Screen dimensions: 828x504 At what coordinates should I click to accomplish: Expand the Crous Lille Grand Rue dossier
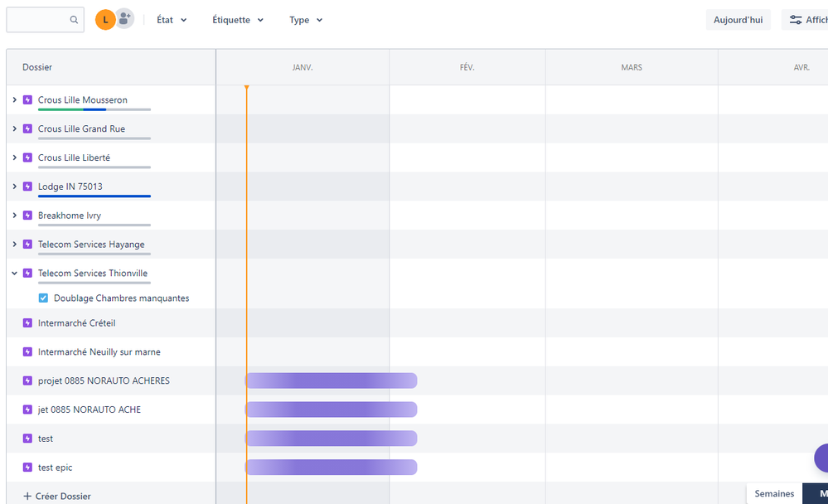coord(14,128)
